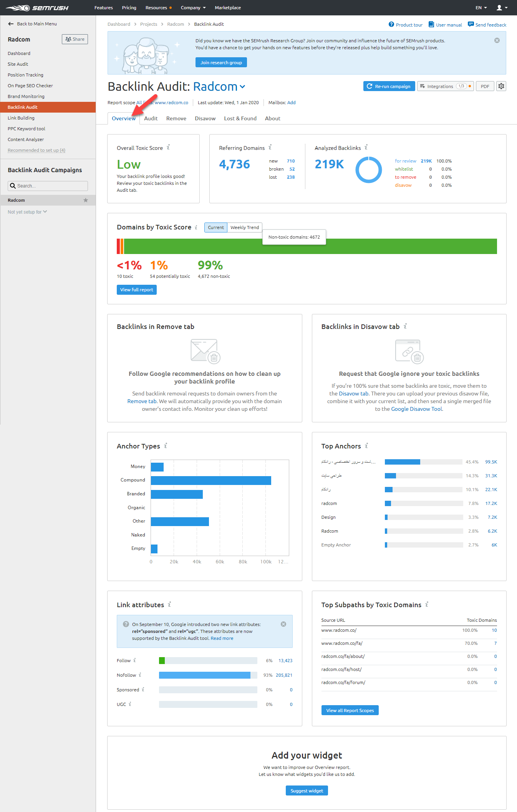The image size is (517, 812).
Task: Dismiss the link attributes notice
Action: coord(283,624)
